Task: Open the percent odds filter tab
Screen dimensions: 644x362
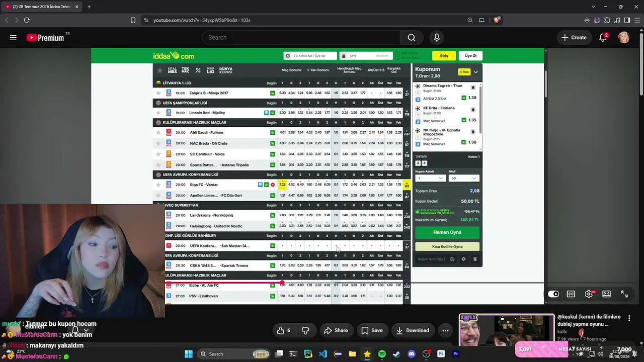Action: [x=198, y=70]
